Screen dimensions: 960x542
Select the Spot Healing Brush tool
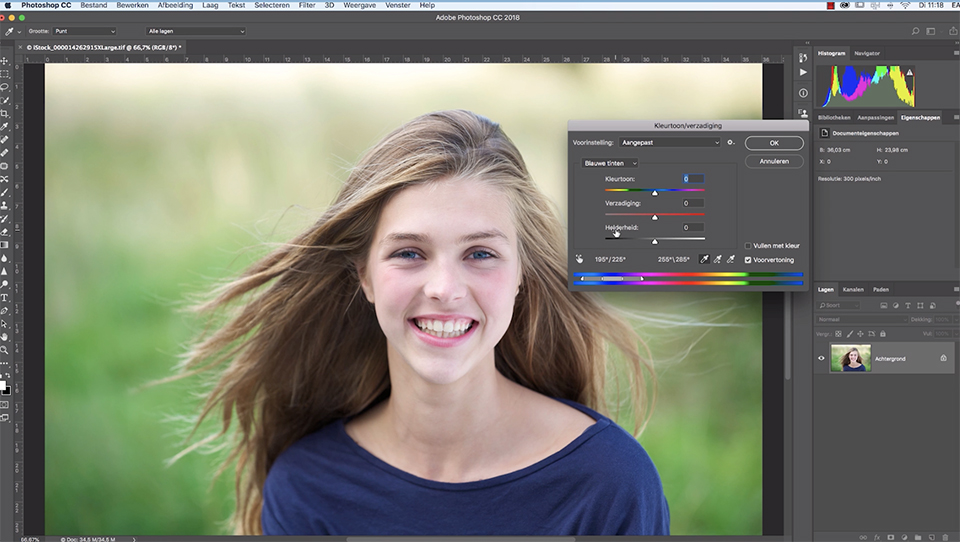coord(5,140)
